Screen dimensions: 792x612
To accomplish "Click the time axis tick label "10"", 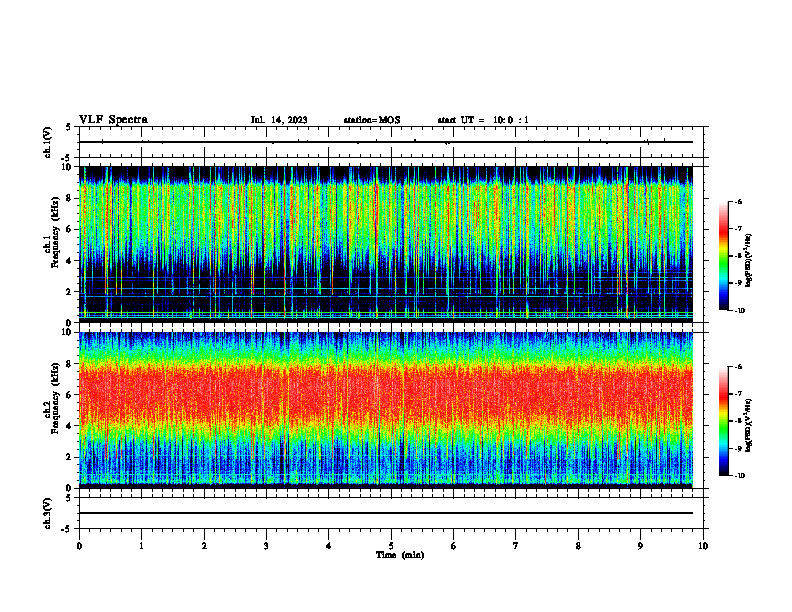I will tap(703, 546).
